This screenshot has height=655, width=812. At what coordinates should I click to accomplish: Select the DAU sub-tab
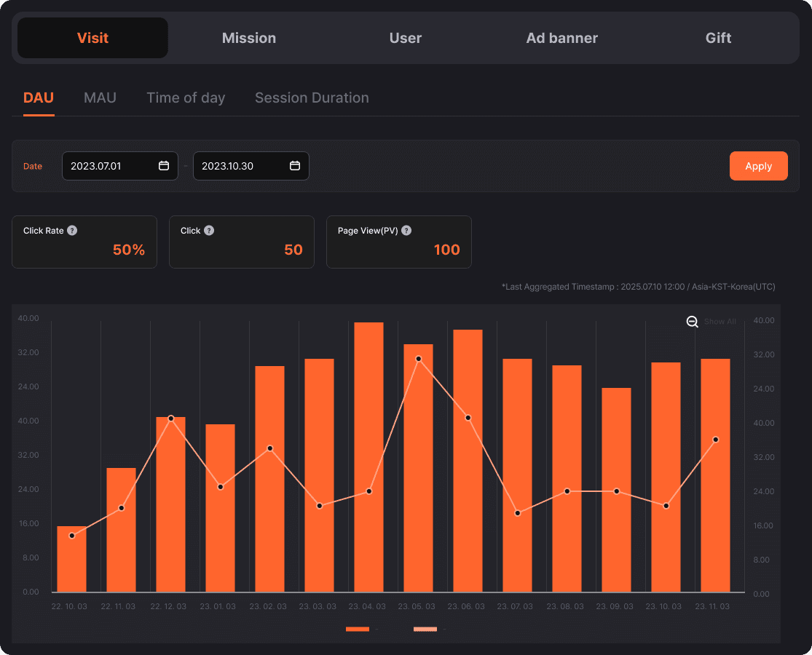point(39,98)
